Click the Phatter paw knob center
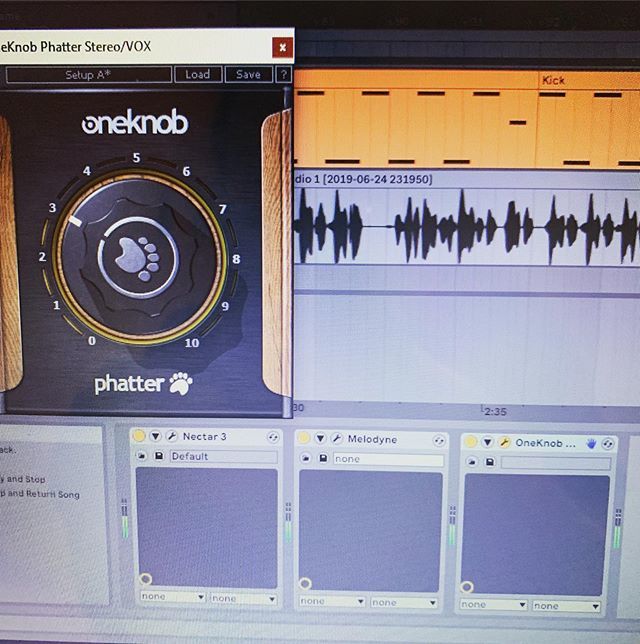 pyautogui.click(x=138, y=258)
